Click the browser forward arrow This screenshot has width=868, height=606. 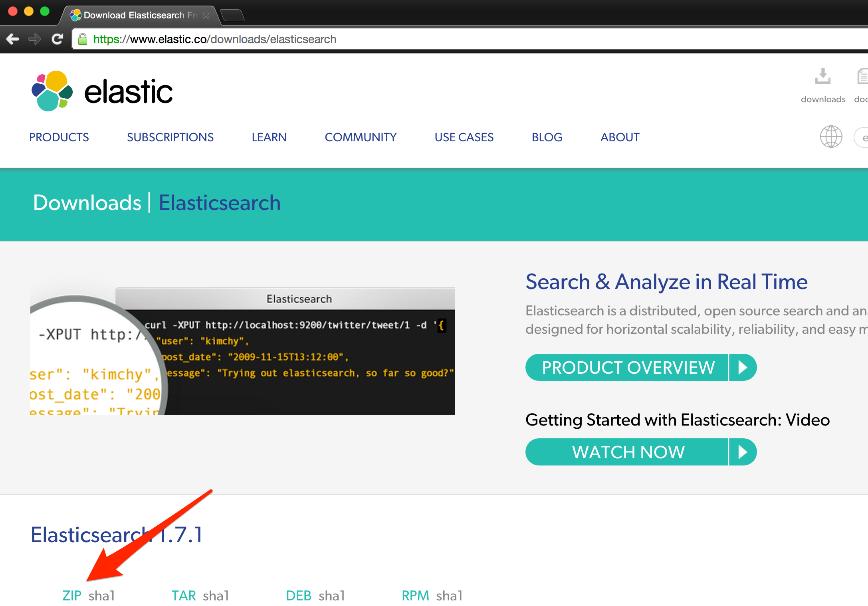35,39
